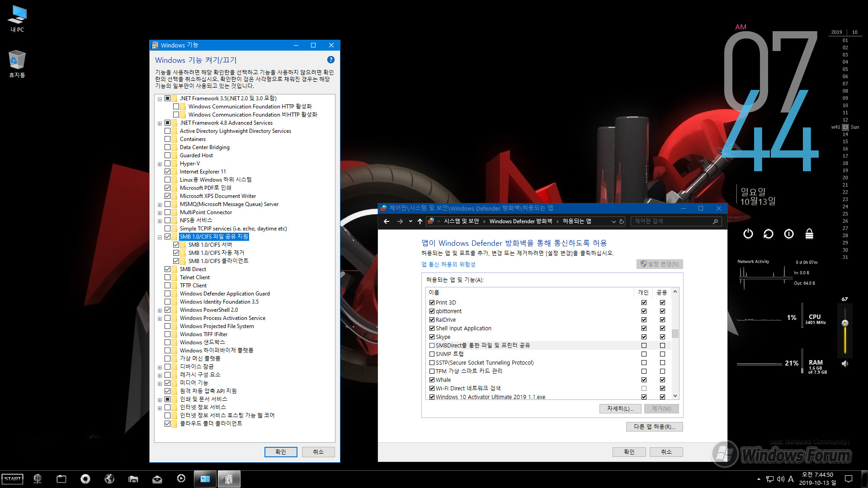Click 자세히 details button for selected app
868x488 pixels.
pyautogui.click(x=620, y=408)
